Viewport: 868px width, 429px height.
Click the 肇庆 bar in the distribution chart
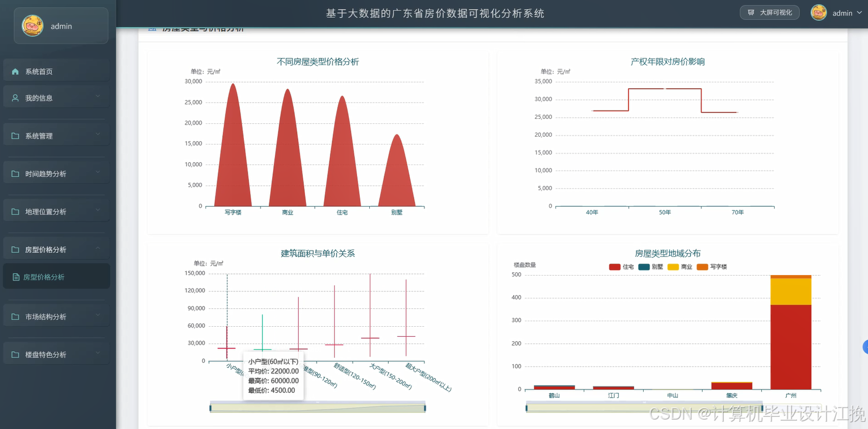[731, 386]
